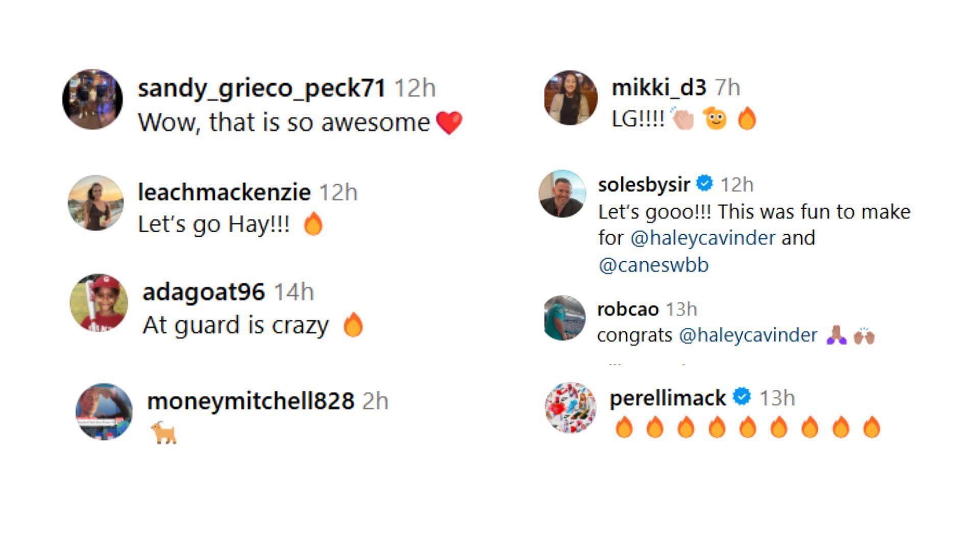Click the robcao username
The height and width of the screenshot is (551, 980).
(x=628, y=309)
